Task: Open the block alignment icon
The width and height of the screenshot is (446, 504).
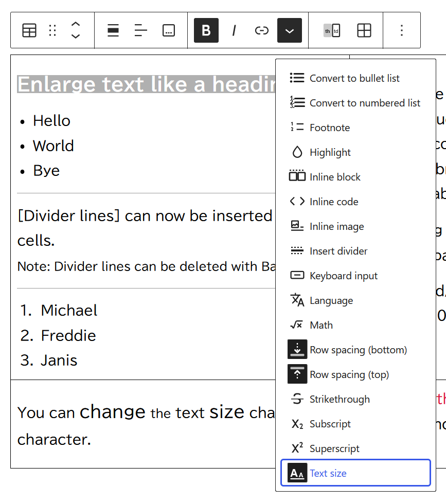Action: 113,30
